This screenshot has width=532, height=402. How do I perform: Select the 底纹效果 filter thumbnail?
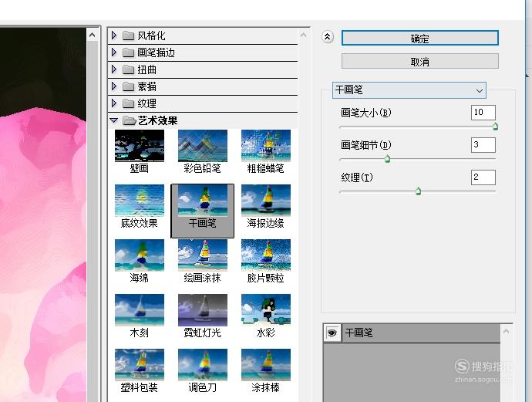pyautogui.click(x=140, y=201)
